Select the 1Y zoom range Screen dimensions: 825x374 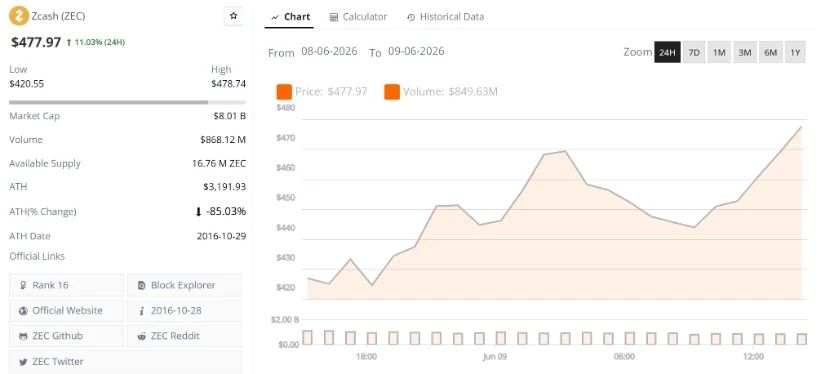[795, 52]
